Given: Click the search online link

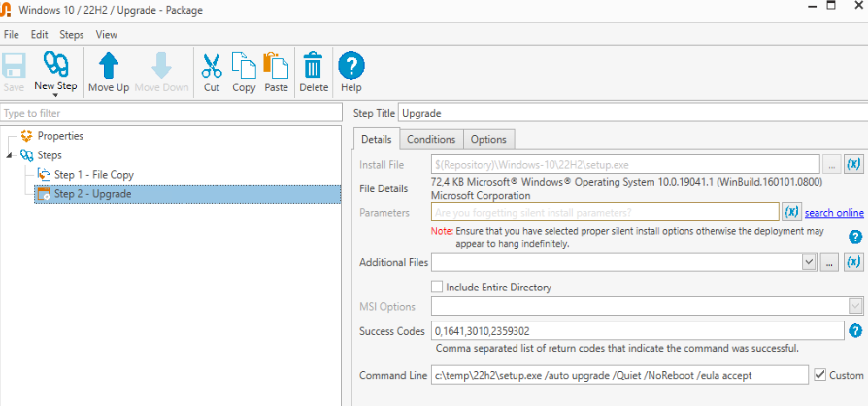Looking at the screenshot, I should click(x=833, y=213).
